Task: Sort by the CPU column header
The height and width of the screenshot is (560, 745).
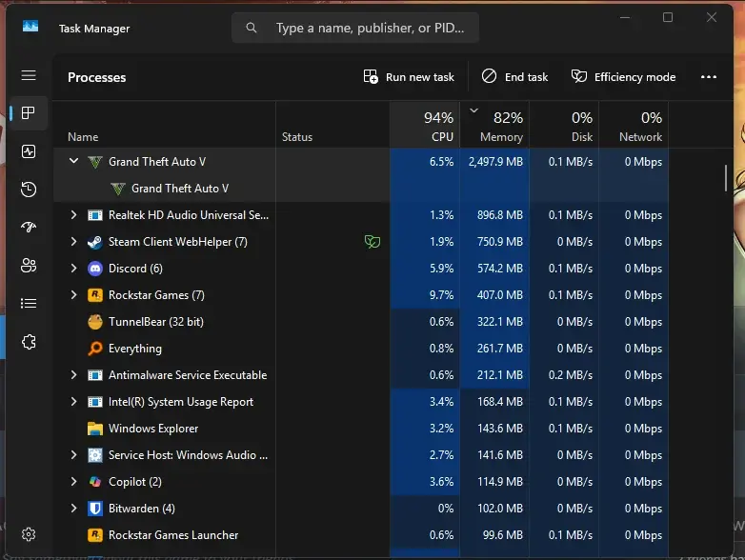Action: coord(425,125)
